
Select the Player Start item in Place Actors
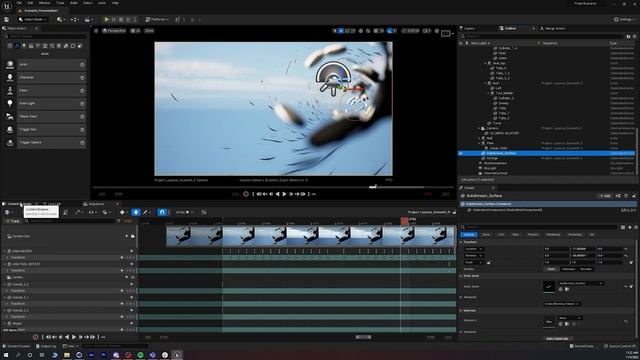coord(51,117)
